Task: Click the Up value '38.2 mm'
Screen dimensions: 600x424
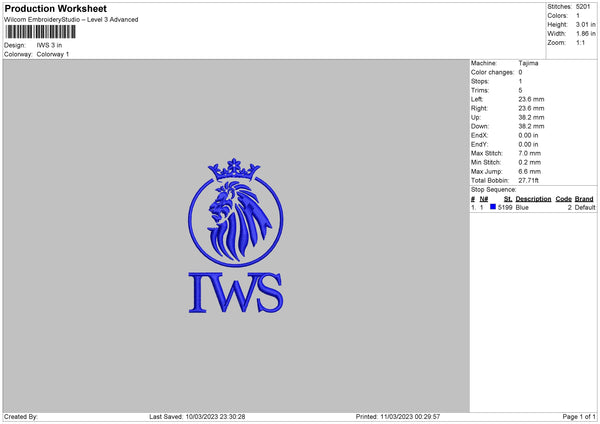Action: 531,117
